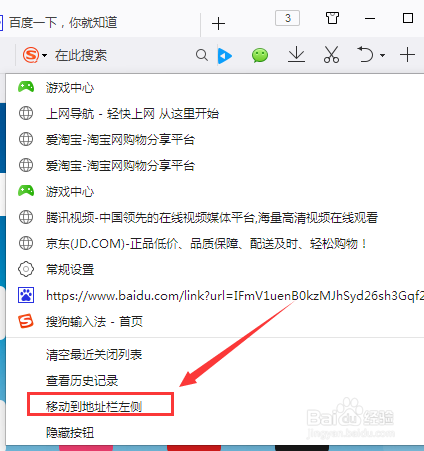Choose 清空最近关闭列表 option
424x451 pixels.
click(94, 355)
